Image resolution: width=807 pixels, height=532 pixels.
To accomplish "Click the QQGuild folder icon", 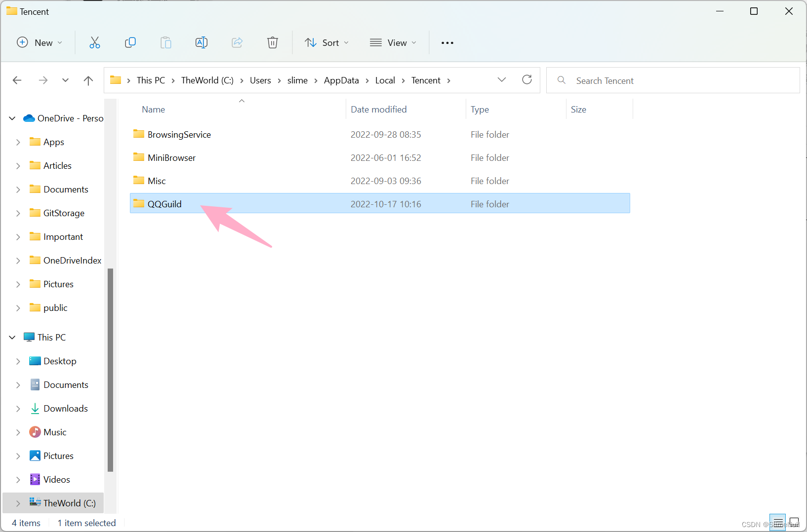I will 139,204.
